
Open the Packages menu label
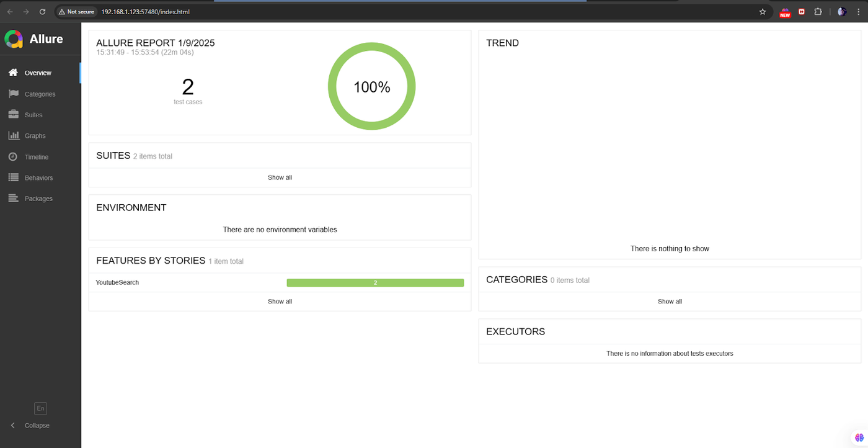38,199
